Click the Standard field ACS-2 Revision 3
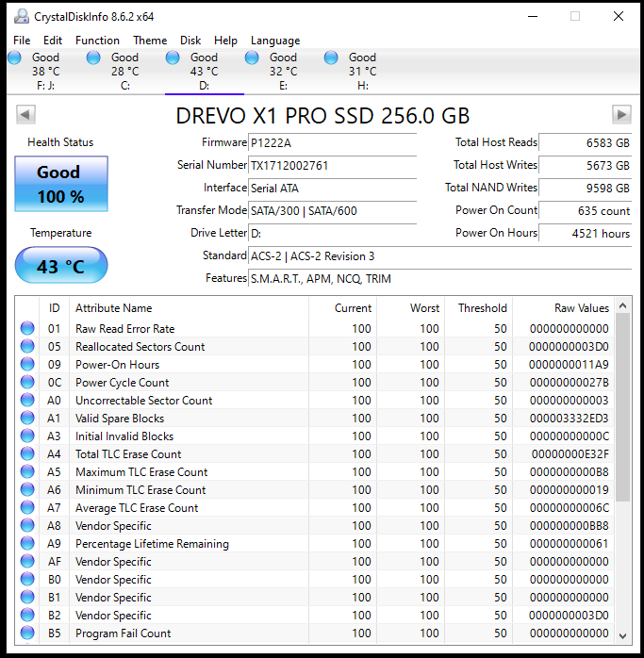 point(440,256)
